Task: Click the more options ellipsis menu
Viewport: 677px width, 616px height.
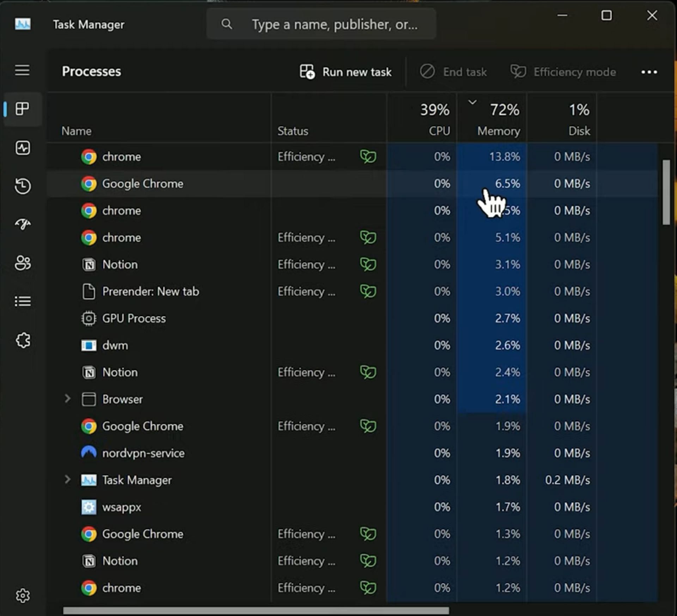Action: [649, 71]
